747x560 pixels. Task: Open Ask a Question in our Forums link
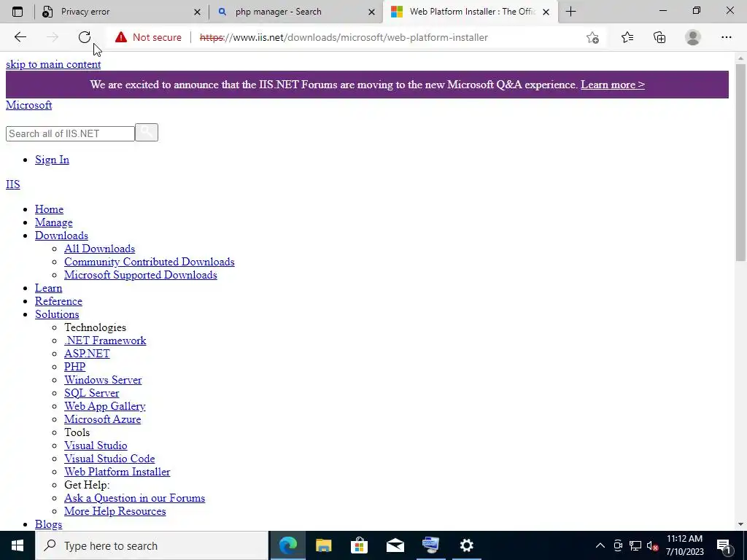point(135,498)
